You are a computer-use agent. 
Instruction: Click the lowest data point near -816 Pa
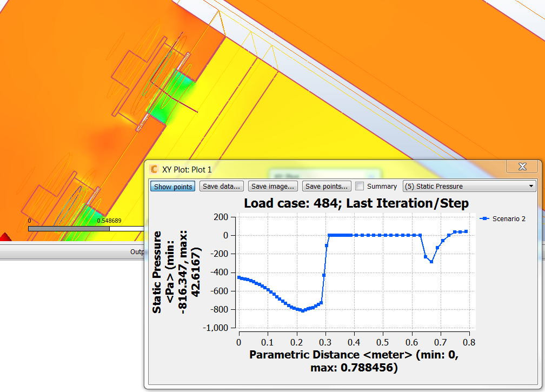(303, 311)
